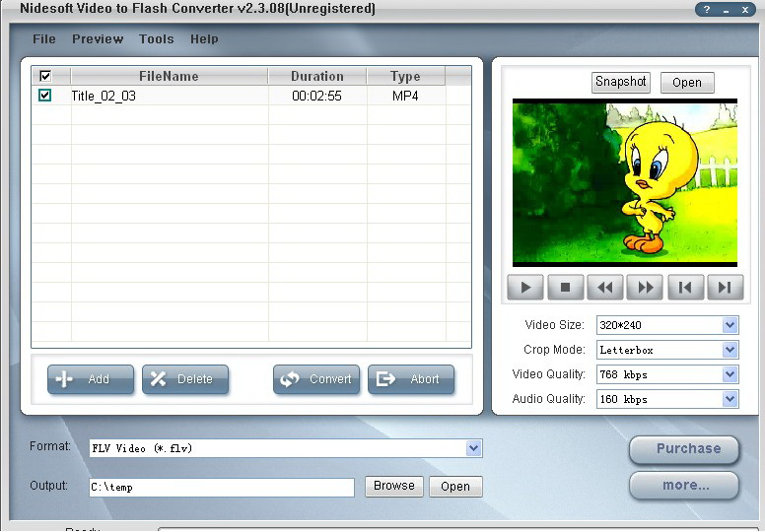Click Open next to Snapshot
The width and height of the screenshot is (765, 532).
click(687, 83)
